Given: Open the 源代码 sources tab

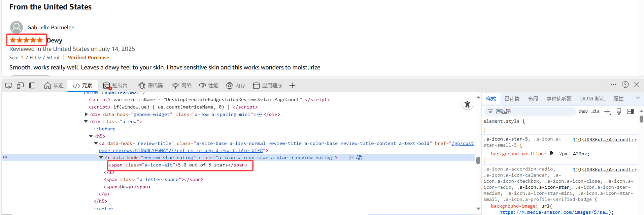Looking at the screenshot, I should pyautogui.click(x=150, y=86).
